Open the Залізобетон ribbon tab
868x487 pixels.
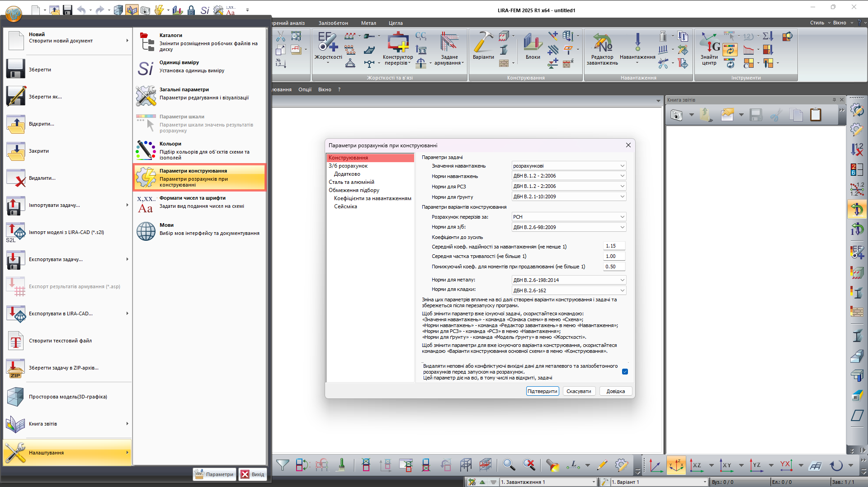(x=333, y=23)
